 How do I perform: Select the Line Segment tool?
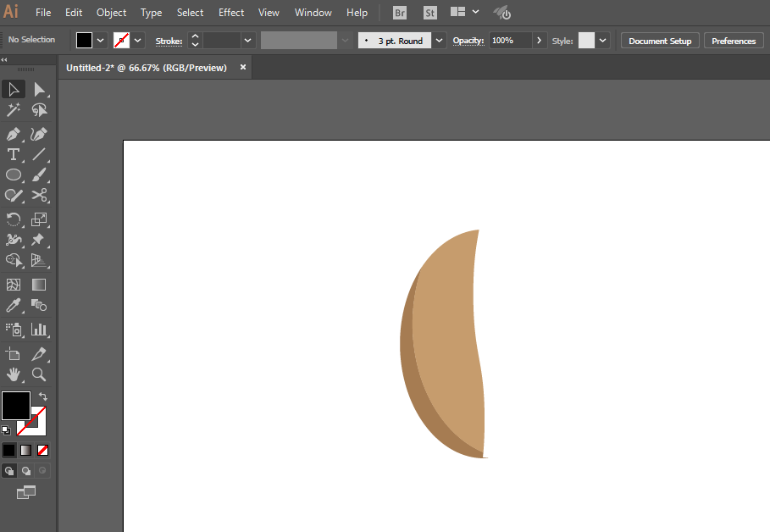[x=39, y=154]
